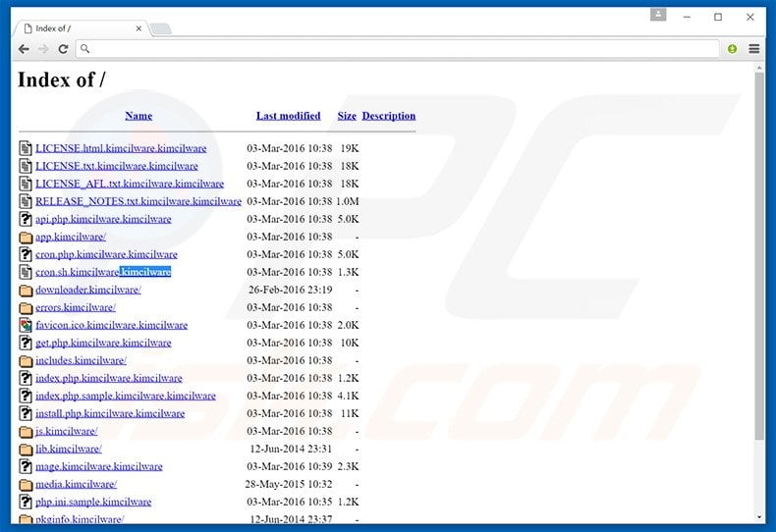Click the folder icon beside errors.kimcilware/

tap(26, 308)
